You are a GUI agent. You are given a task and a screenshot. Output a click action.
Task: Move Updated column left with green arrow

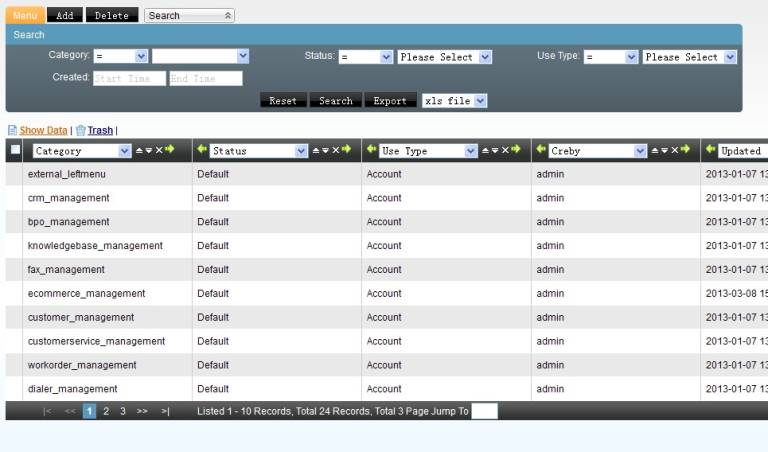point(710,150)
